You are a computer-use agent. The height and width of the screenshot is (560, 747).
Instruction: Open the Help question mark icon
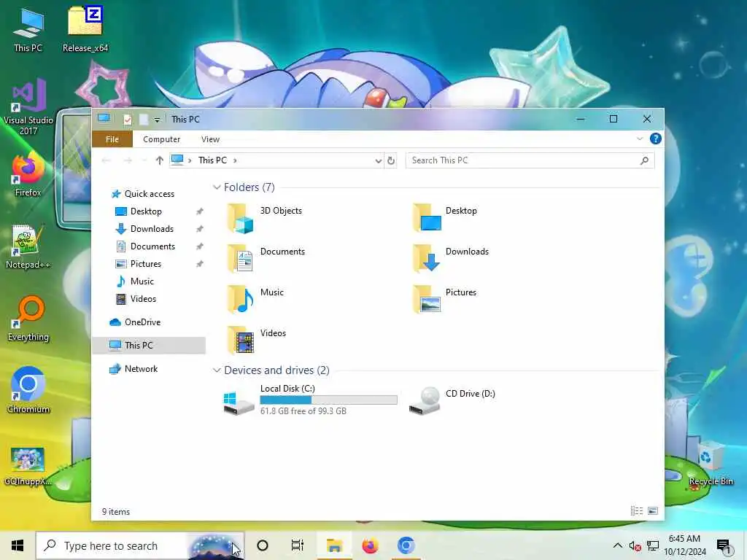coord(656,139)
